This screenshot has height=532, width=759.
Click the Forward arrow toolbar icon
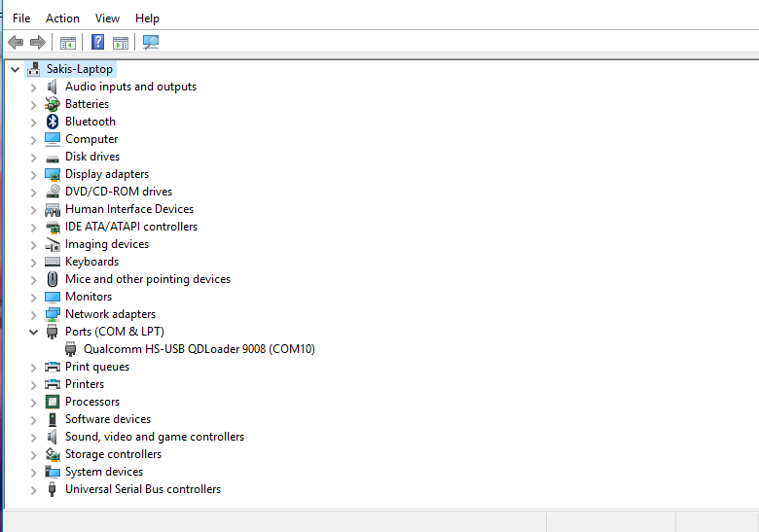[38, 43]
